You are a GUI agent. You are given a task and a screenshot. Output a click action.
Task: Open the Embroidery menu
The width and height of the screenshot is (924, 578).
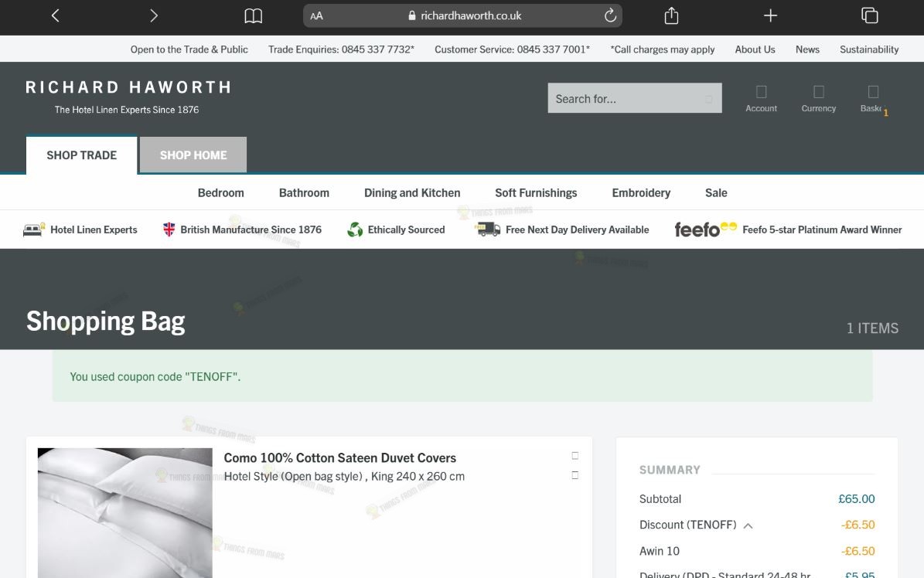(x=641, y=192)
